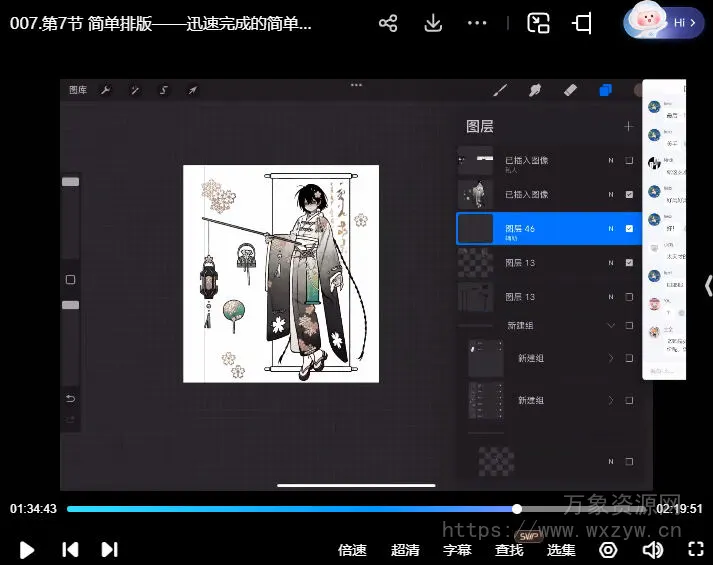Select the Smudge tool
The width and height of the screenshot is (713, 565).
535,90
